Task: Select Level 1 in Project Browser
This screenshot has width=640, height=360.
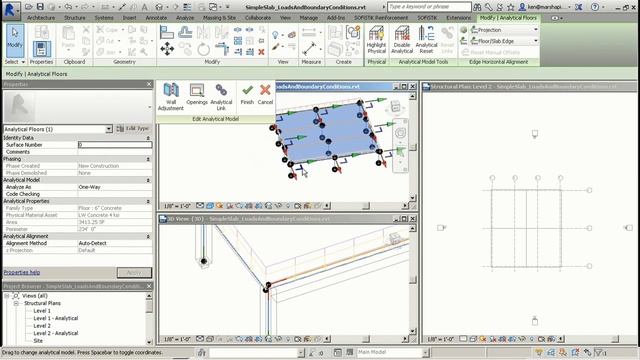Action: (x=42, y=311)
